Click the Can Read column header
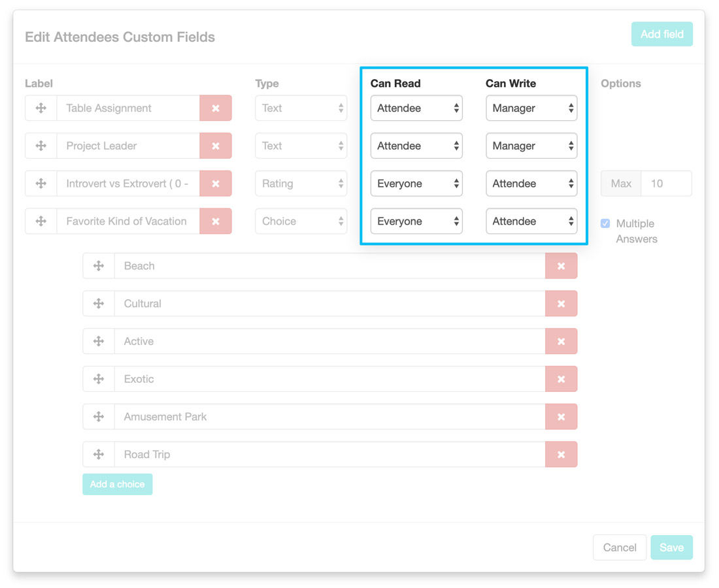The image size is (719, 588). (x=395, y=84)
